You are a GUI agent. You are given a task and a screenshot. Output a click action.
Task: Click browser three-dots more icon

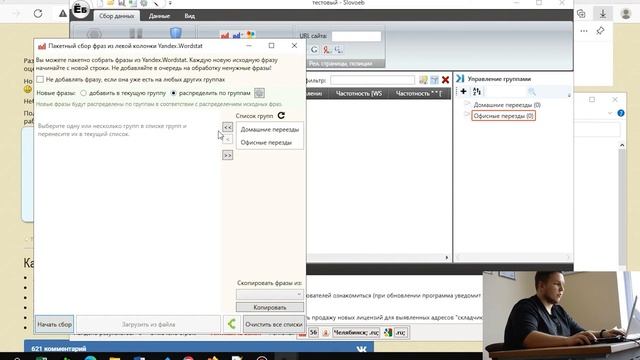tap(584, 31)
